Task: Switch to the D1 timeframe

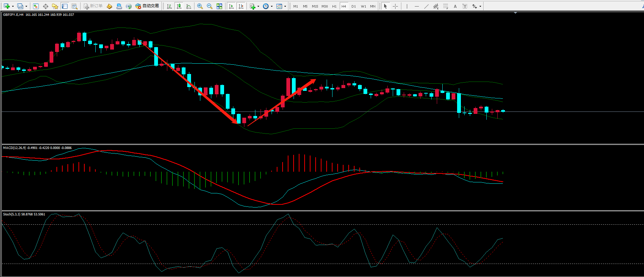Action: tap(353, 6)
